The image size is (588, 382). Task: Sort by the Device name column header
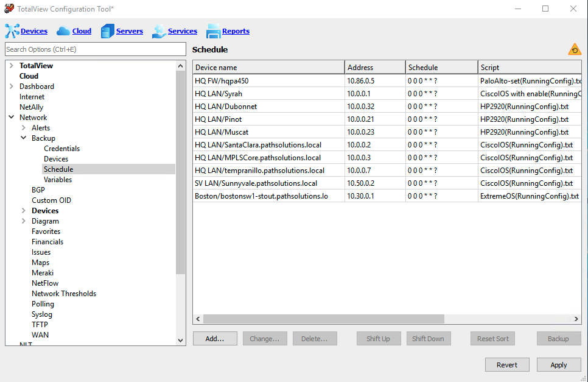coord(268,67)
